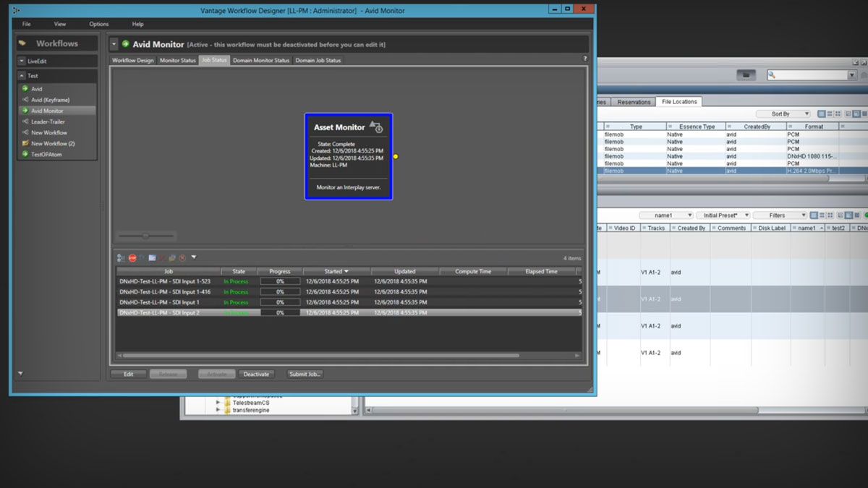Image resolution: width=868 pixels, height=488 pixels.
Task: Select job DNxHD-Test-LL-PM - SDI Input 1-523
Action: (x=349, y=281)
